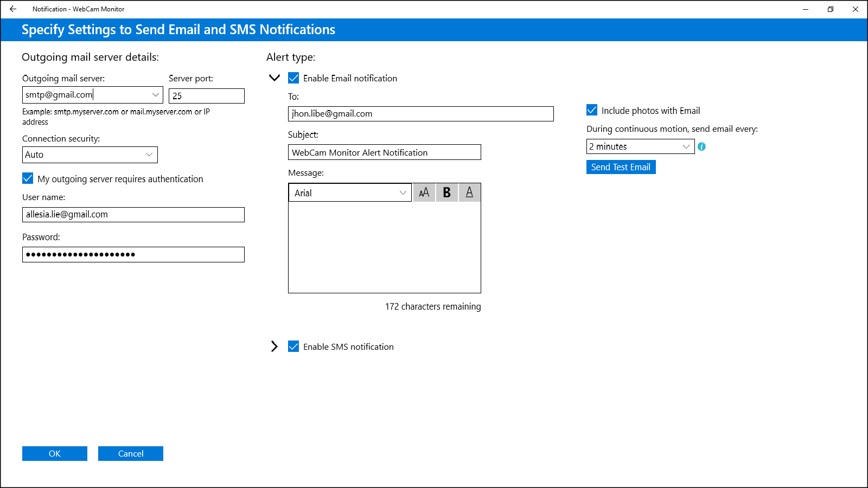Click the Send Test Email button

click(621, 167)
